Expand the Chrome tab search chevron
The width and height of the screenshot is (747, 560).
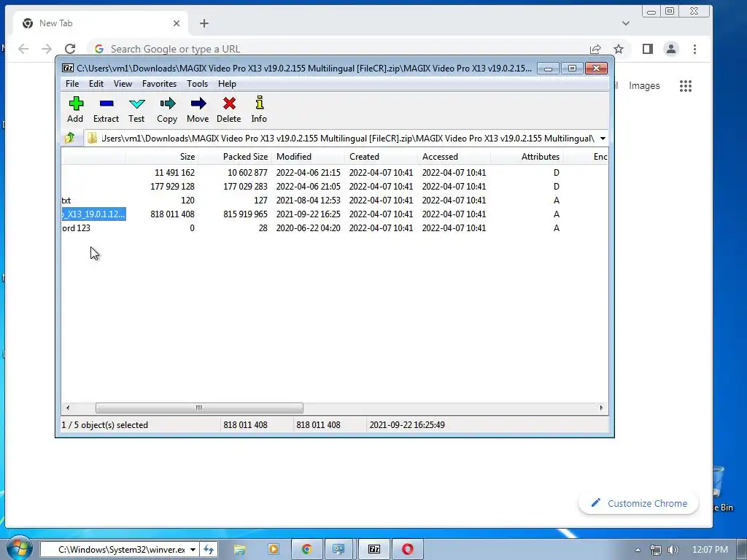click(x=625, y=23)
